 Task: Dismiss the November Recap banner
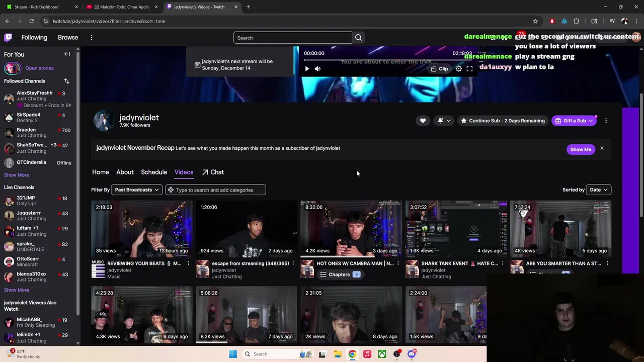coord(602,148)
